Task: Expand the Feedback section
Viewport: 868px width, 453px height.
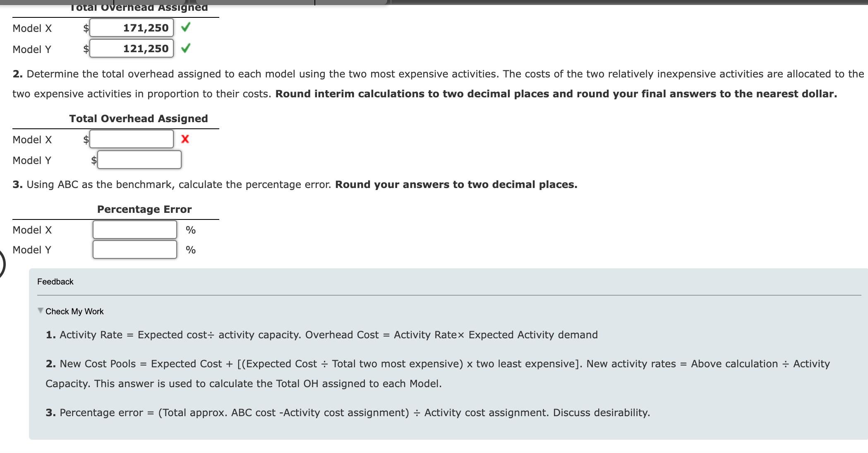Action: [x=55, y=282]
